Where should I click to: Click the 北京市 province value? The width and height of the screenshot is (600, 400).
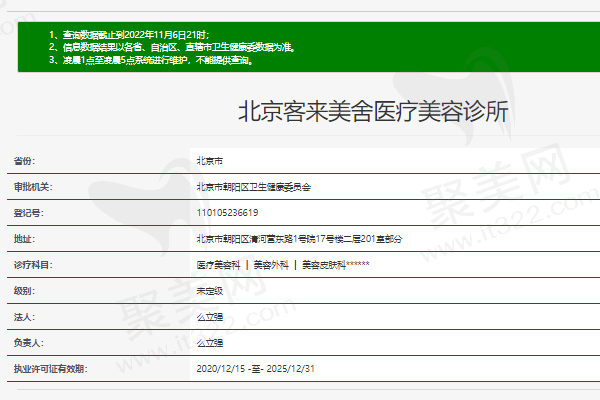(x=210, y=160)
